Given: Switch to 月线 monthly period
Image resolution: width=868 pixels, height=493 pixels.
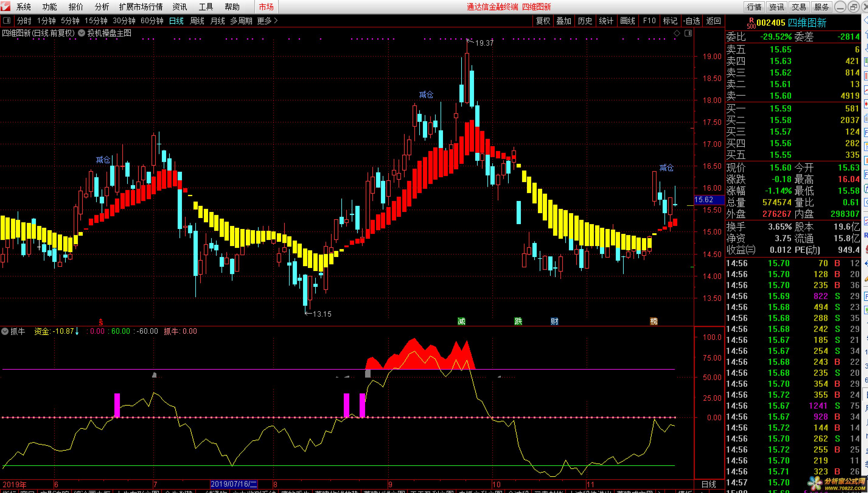Looking at the screenshot, I should point(218,21).
